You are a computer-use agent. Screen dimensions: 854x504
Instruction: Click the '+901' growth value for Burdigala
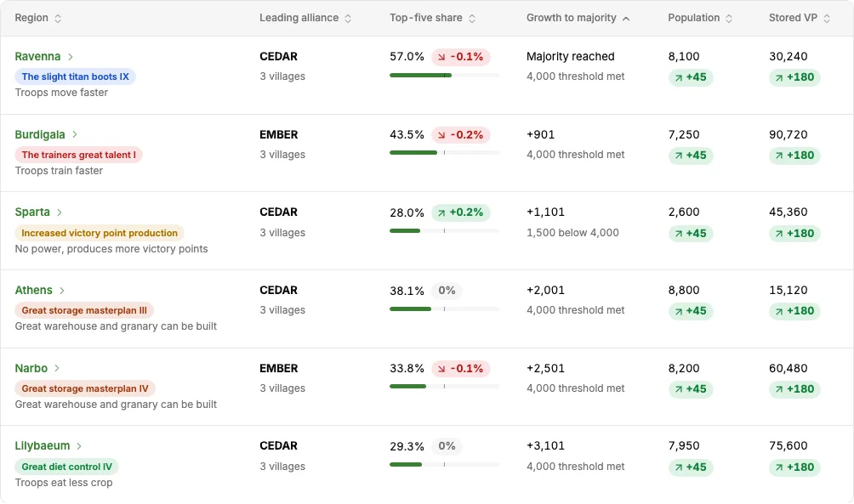tap(540, 134)
